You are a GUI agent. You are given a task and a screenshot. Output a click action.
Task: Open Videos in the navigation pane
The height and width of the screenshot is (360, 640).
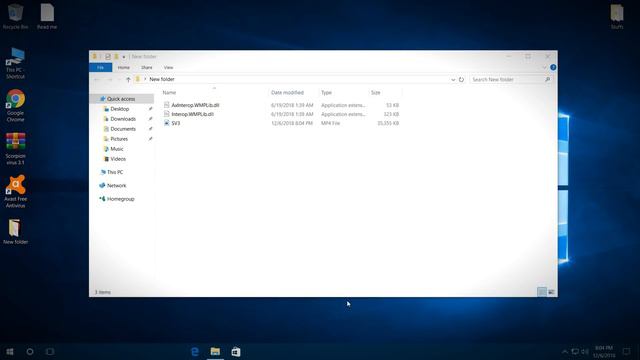coord(118,159)
